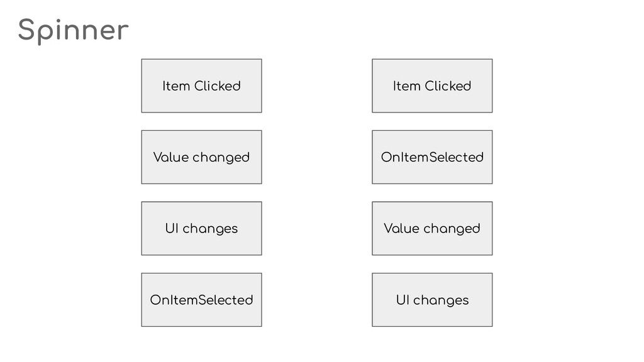This screenshot has width=644, height=362.
Task: Choose the third box in the right flow
Action: 432,229
